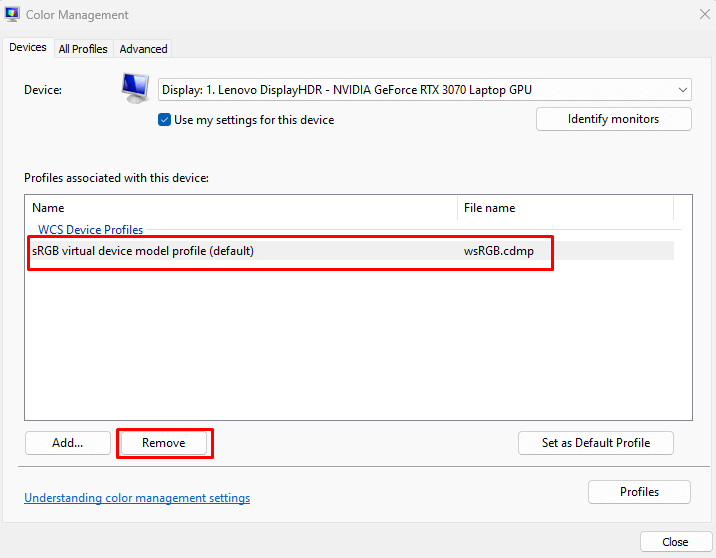The height and width of the screenshot is (558, 716).
Task: Remove the selected profile
Action: tap(164, 443)
